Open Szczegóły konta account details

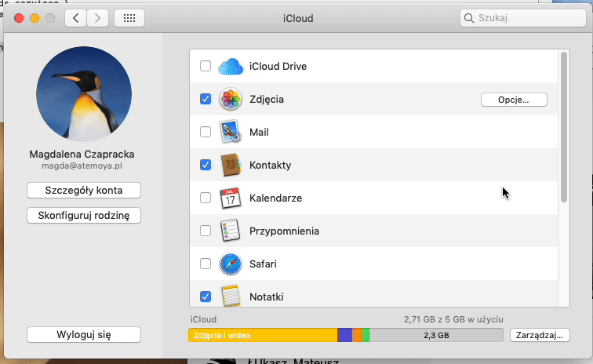[84, 190]
